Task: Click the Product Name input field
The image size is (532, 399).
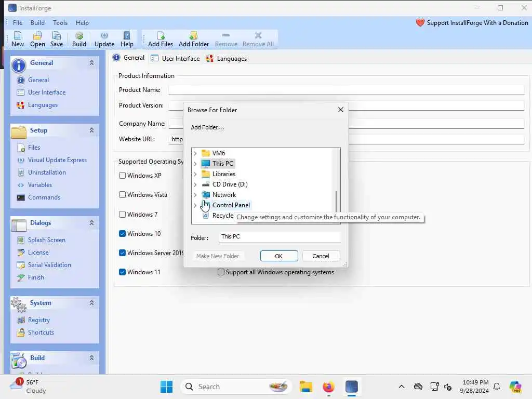Action: coord(347,90)
